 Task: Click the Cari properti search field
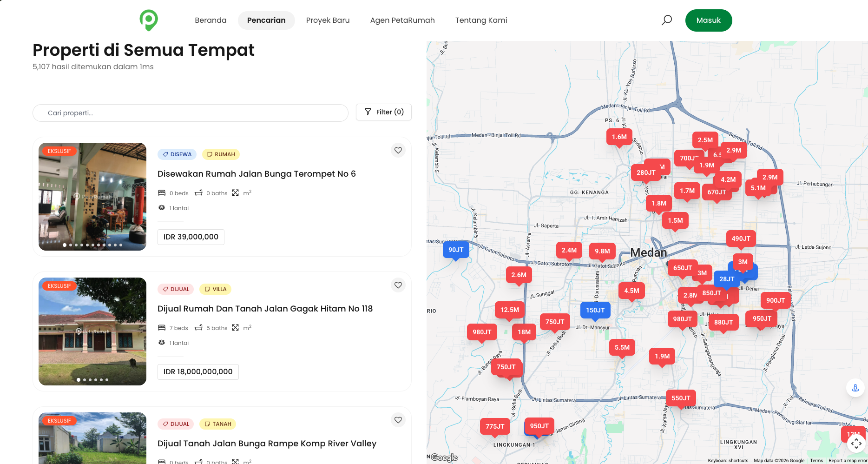click(x=190, y=113)
